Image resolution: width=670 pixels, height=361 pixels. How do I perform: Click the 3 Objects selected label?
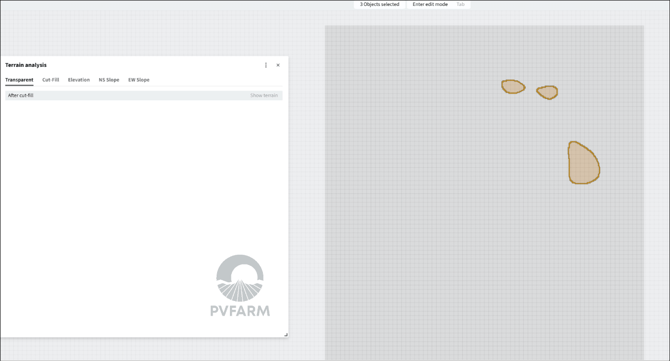tap(379, 4)
